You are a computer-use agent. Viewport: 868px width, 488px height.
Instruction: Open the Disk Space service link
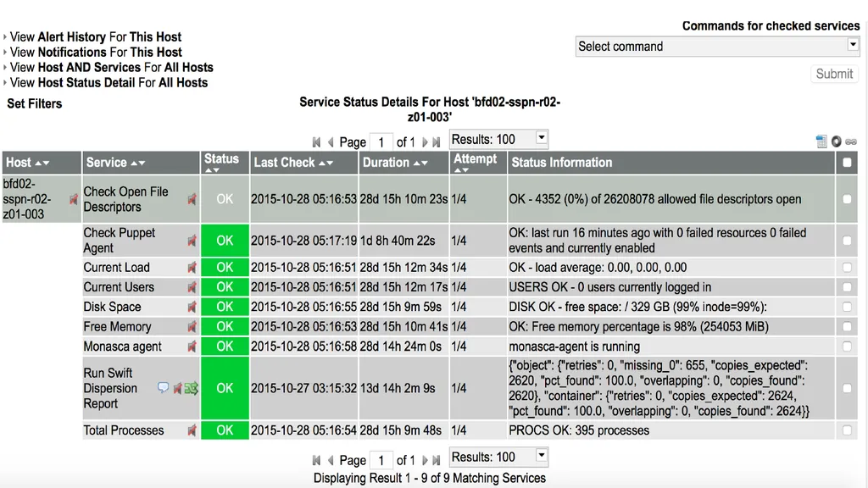113,307
